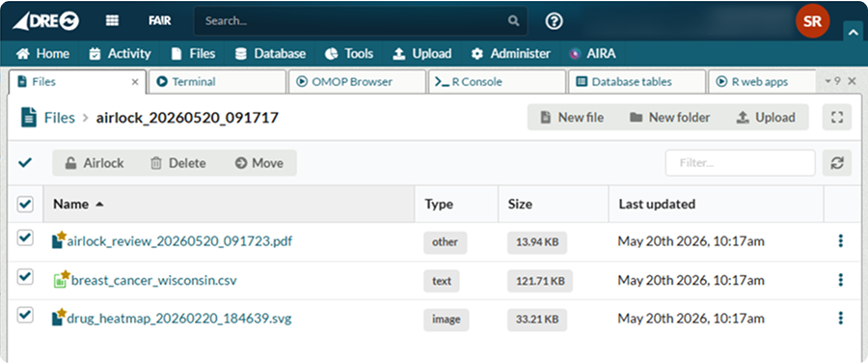Uncheck the breast_cancer_wisconsin.csv checkbox
868x363 pixels.
pos(25,276)
